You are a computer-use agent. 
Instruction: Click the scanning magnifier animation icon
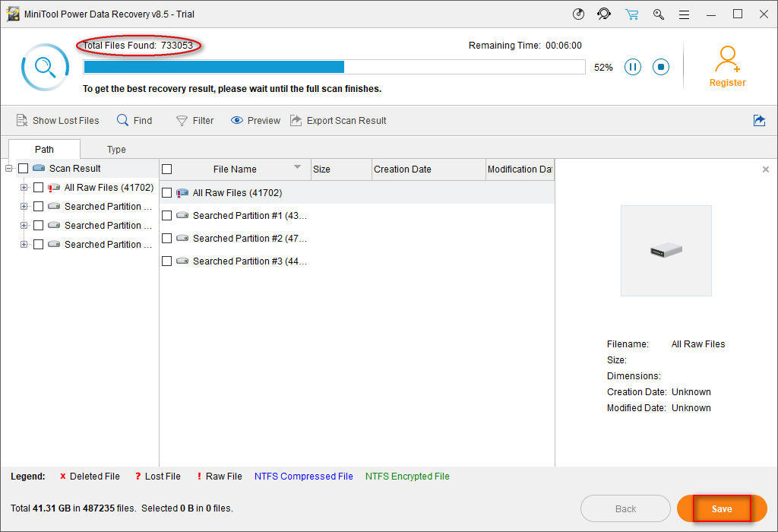[x=45, y=67]
